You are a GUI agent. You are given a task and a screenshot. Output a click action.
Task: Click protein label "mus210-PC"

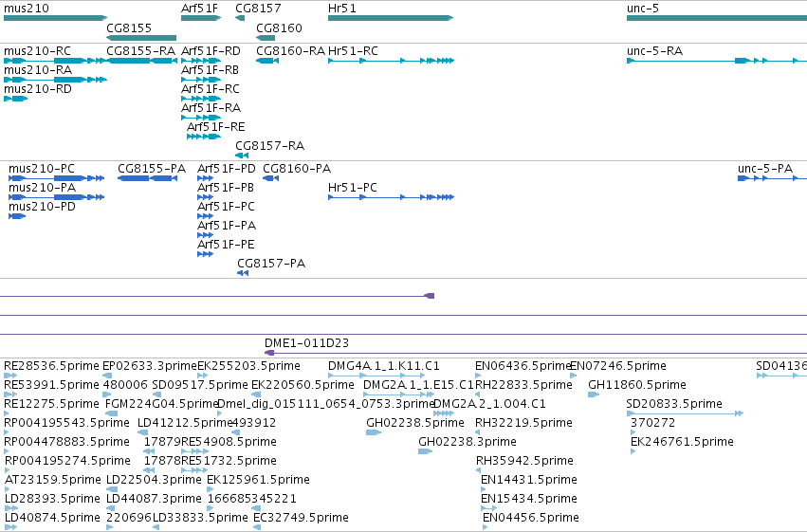tap(41, 169)
